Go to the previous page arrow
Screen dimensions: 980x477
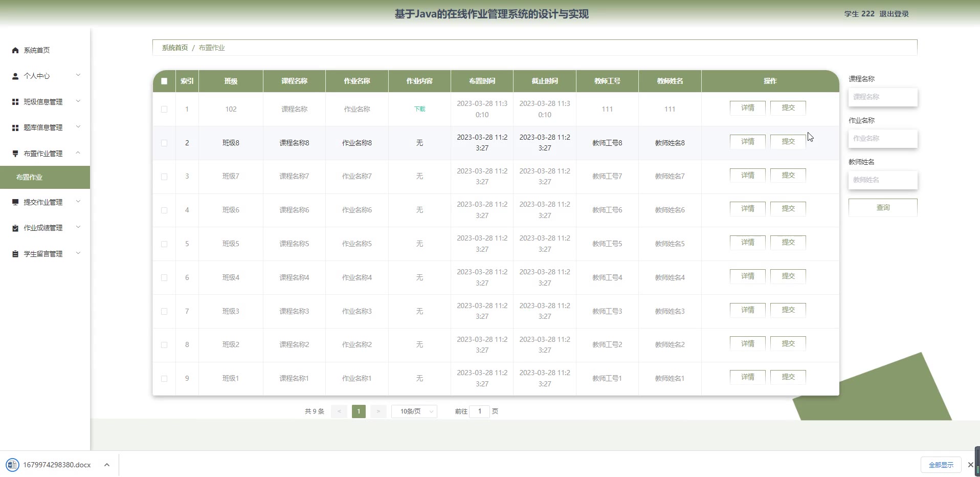click(x=339, y=411)
